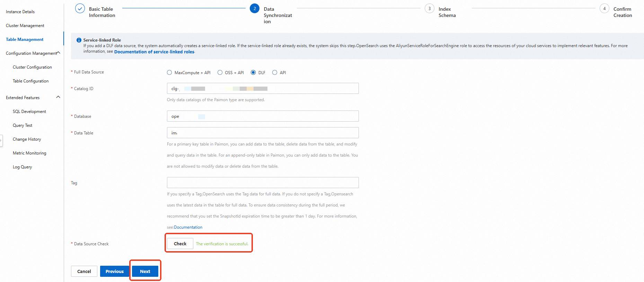Collapse the Configuration Management section
Screen dimensions: 644x282
[59, 53]
